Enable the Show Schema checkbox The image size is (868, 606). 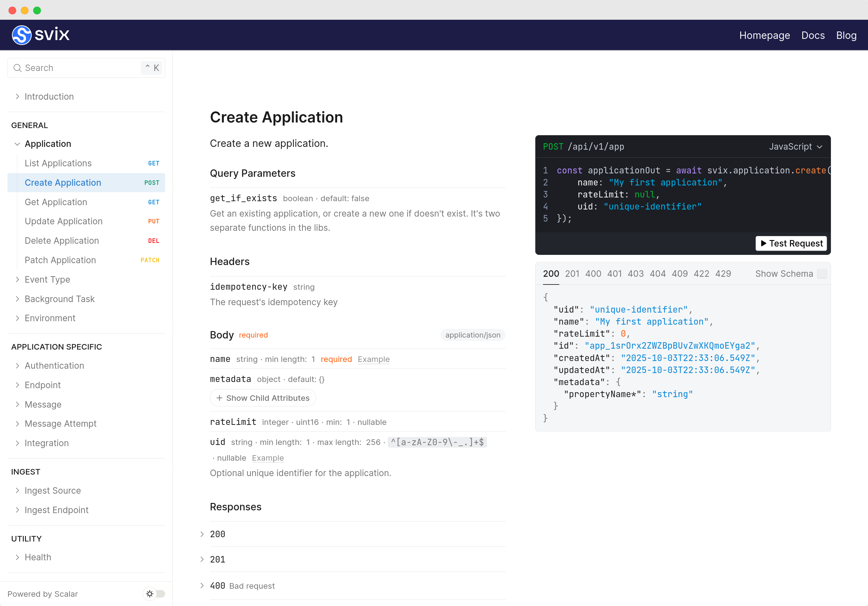pyautogui.click(x=822, y=273)
